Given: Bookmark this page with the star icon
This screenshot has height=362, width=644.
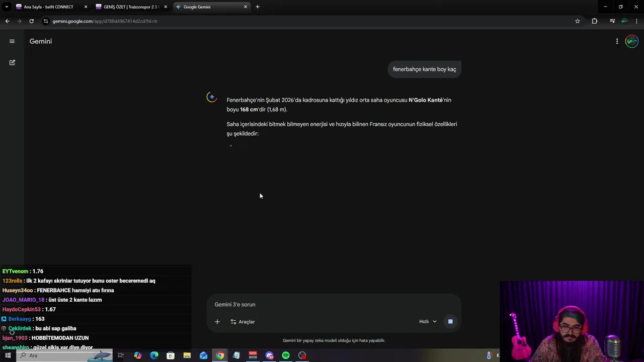Looking at the screenshot, I should 578,21.
